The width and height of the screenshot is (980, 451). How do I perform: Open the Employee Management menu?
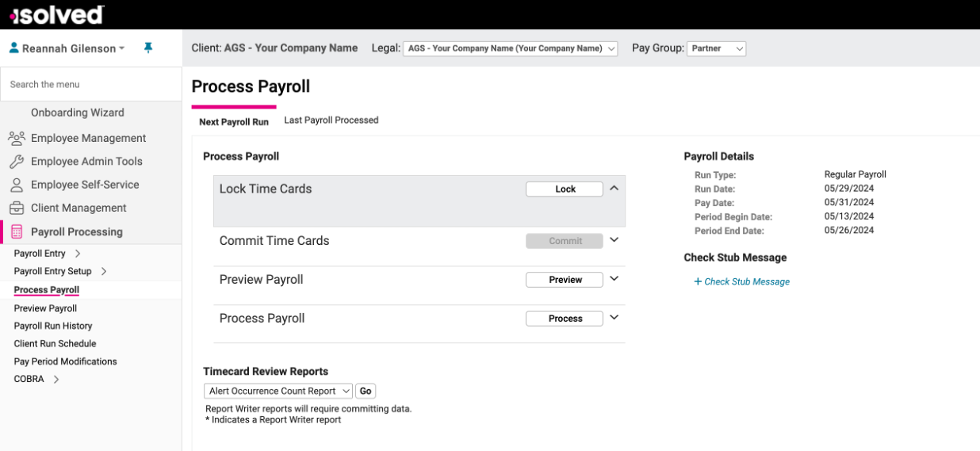89,138
